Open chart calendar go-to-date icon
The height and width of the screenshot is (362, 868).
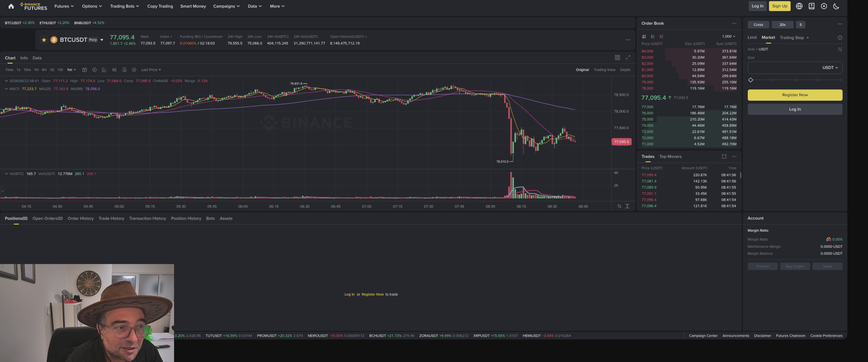pos(85,70)
